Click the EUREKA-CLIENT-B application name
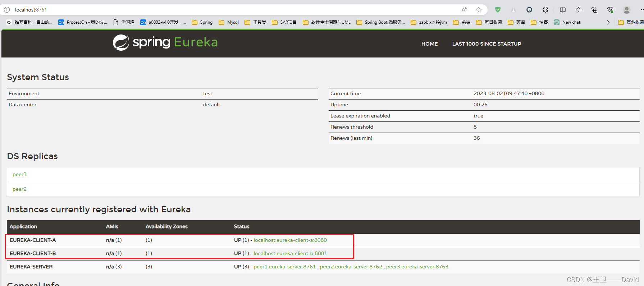644x286 pixels. 33,253
